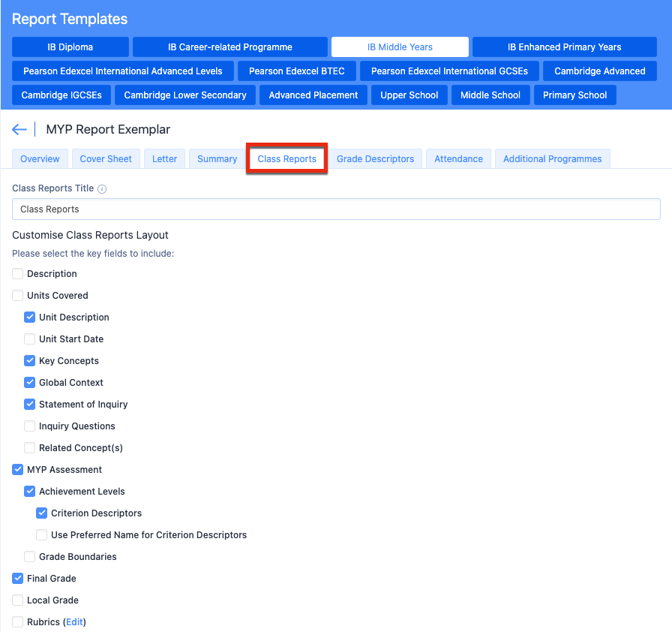The image size is (672, 632).
Task: Toggle the Grade Boundaries checkbox
Action: [x=29, y=556]
